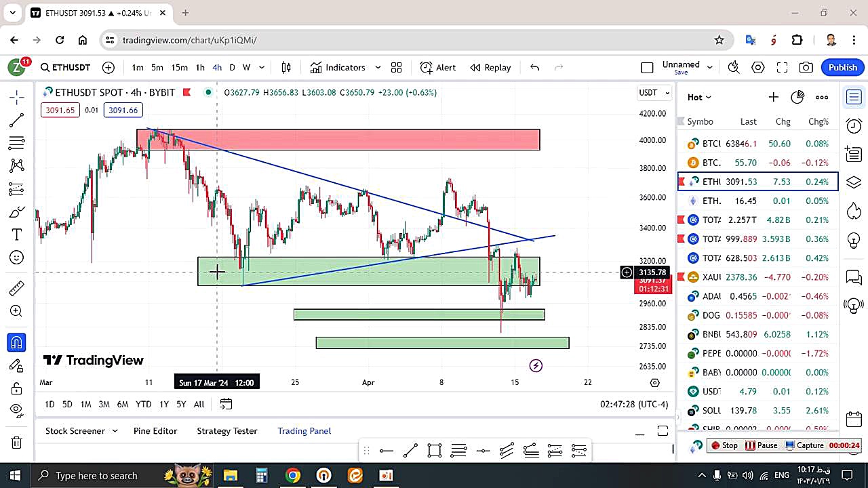The height and width of the screenshot is (488, 868).
Task: Pick rectangle tool in floating drawing toolbar
Action: [x=435, y=451]
